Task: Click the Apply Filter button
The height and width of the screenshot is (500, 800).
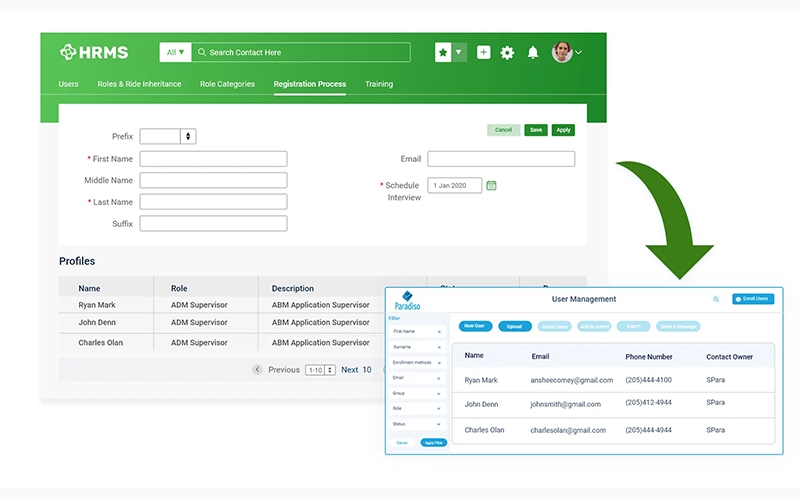Action: point(434,443)
